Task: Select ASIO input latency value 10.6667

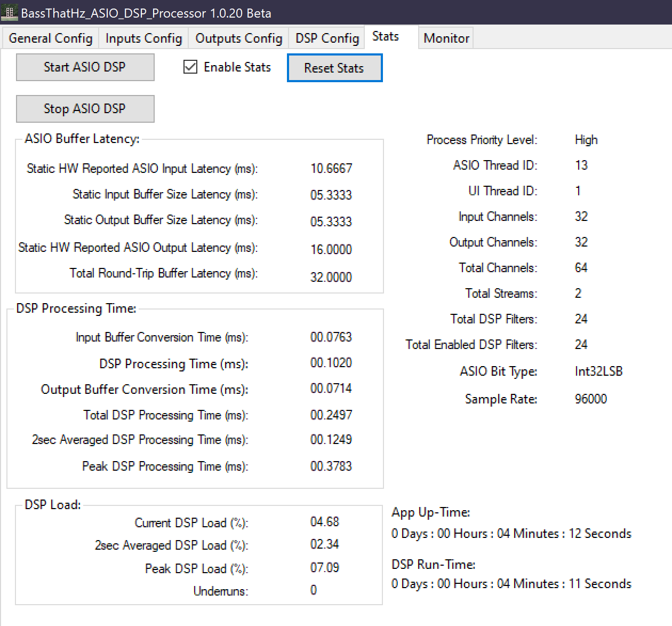Action: click(331, 169)
